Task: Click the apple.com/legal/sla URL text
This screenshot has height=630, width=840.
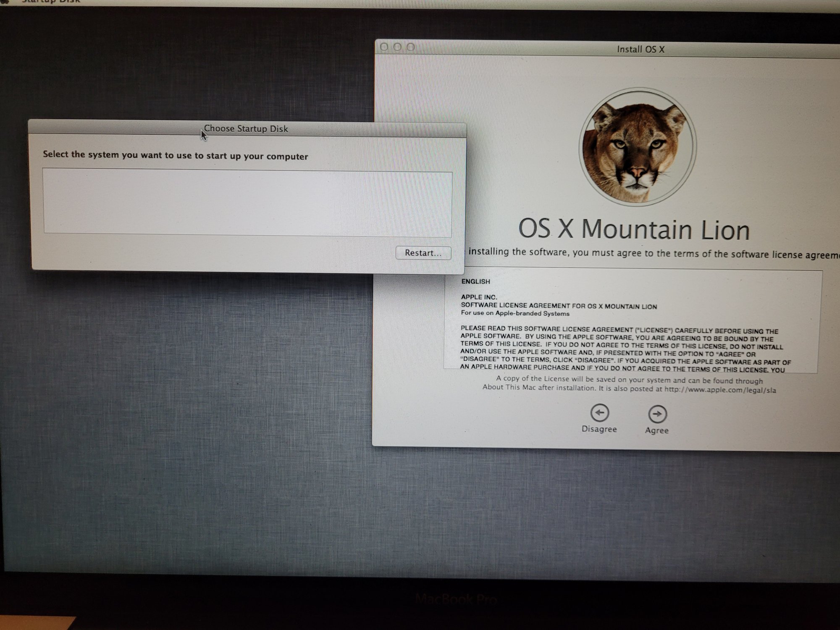Action: click(720, 390)
